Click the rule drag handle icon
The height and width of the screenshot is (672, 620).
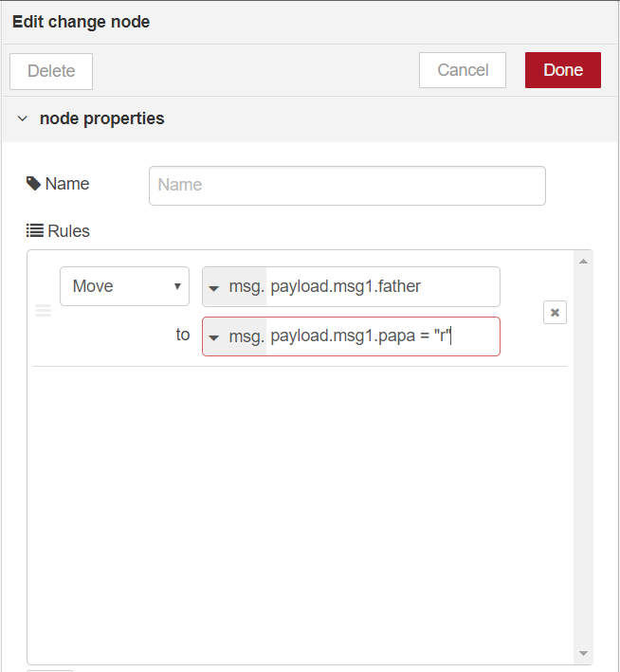point(43,310)
